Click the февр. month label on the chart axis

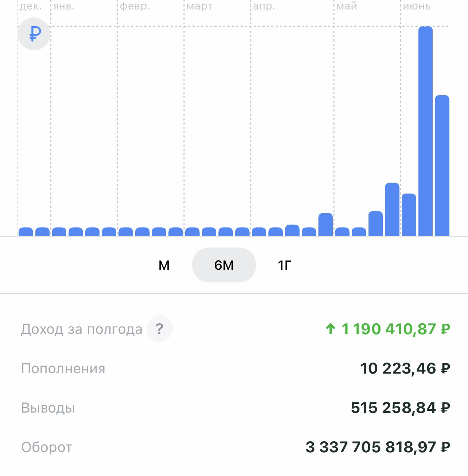[135, 6]
